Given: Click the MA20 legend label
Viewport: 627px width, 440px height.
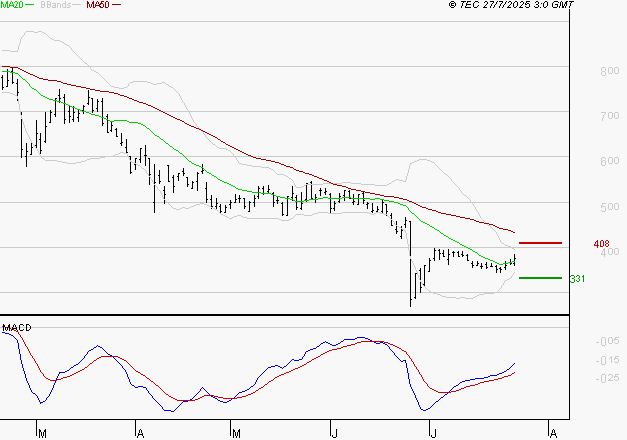Looking at the screenshot, I should (x=13, y=6).
